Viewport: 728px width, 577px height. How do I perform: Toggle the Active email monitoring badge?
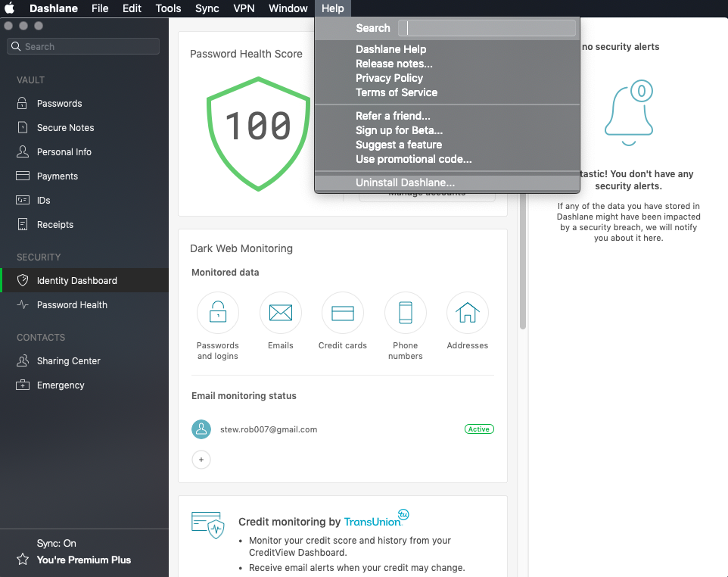point(479,429)
